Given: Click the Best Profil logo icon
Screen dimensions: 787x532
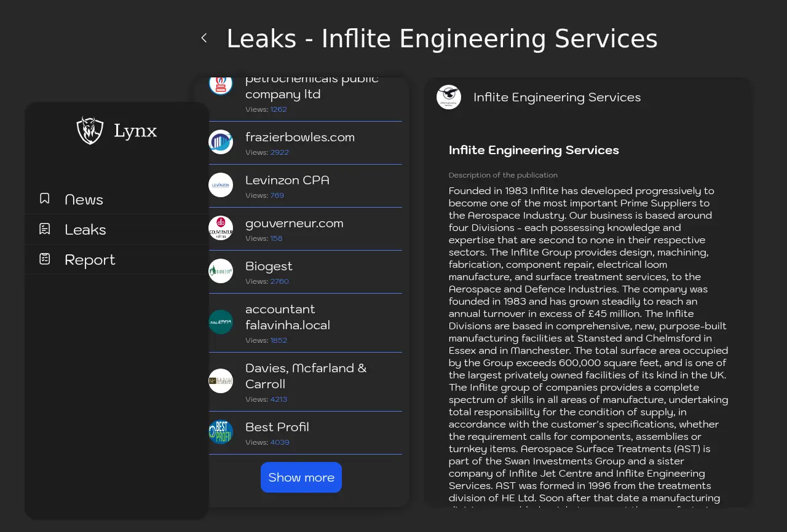Looking at the screenshot, I should 221,432.
